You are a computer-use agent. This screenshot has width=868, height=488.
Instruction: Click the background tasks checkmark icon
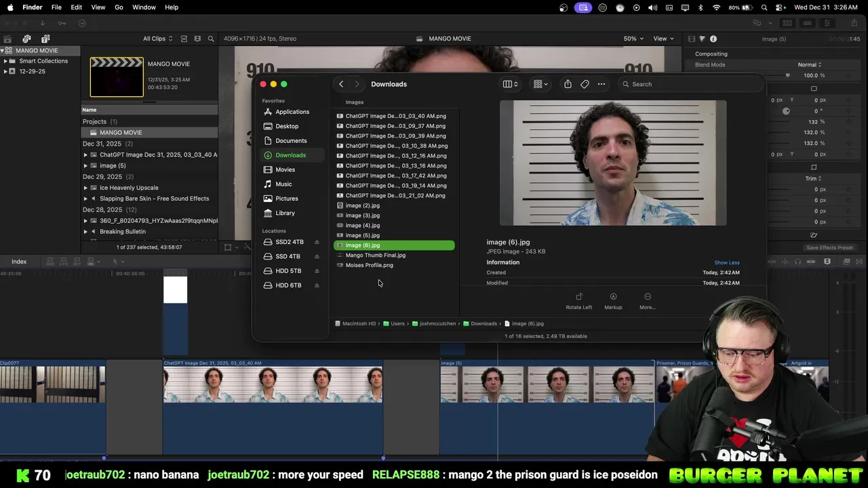click(x=82, y=23)
